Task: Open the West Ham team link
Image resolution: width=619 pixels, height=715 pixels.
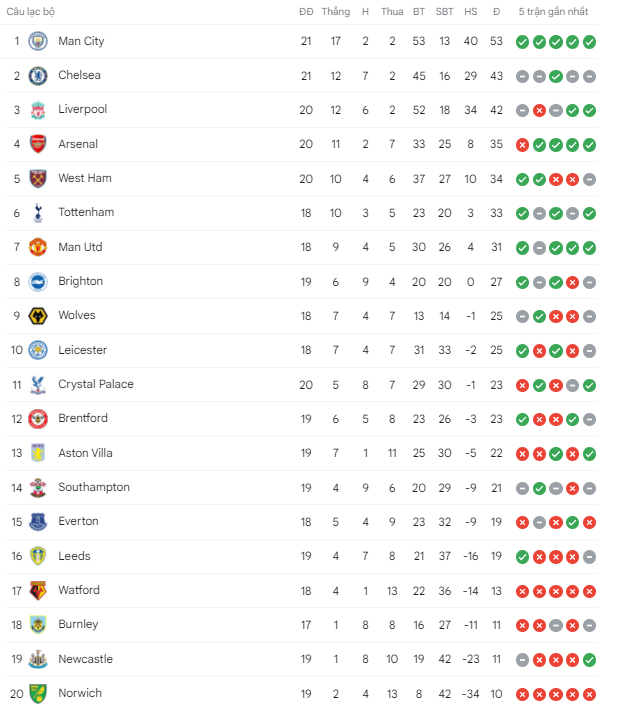Action: pos(85,178)
